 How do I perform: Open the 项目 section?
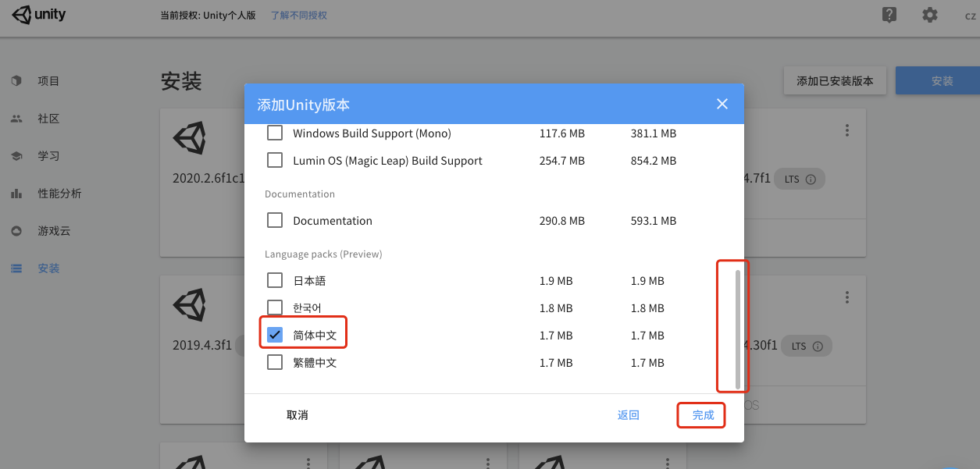click(48, 81)
